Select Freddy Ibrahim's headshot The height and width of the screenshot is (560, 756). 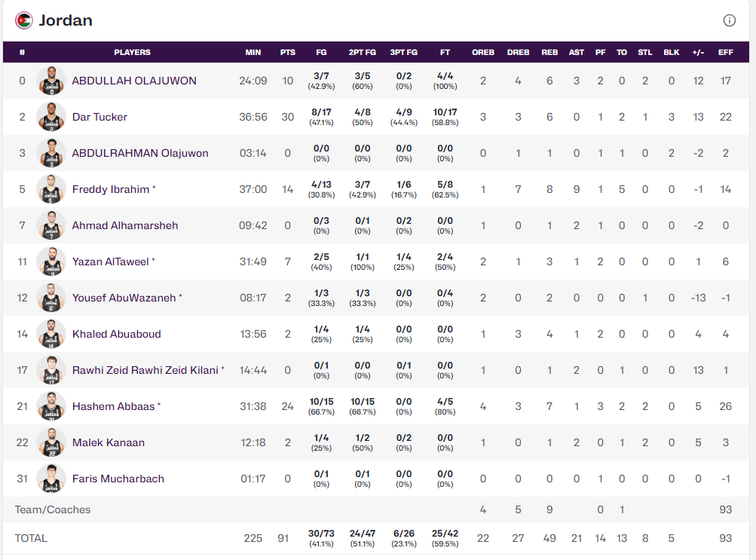coord(51,189)
